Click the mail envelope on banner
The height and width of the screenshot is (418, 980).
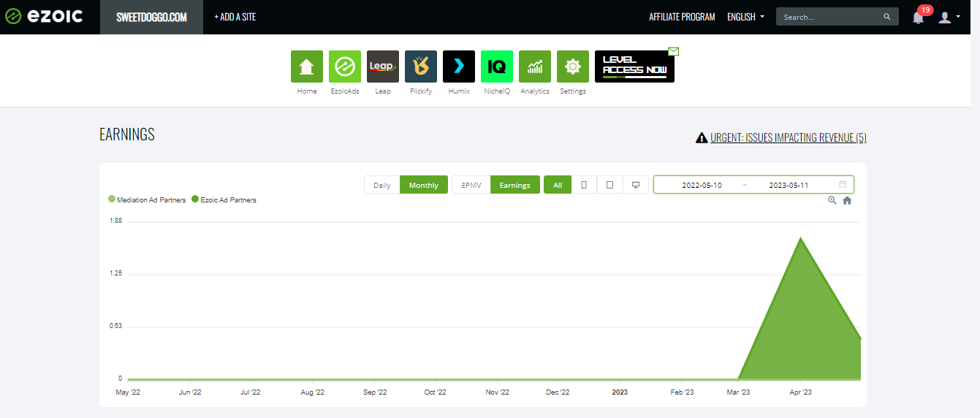point(673,51)
